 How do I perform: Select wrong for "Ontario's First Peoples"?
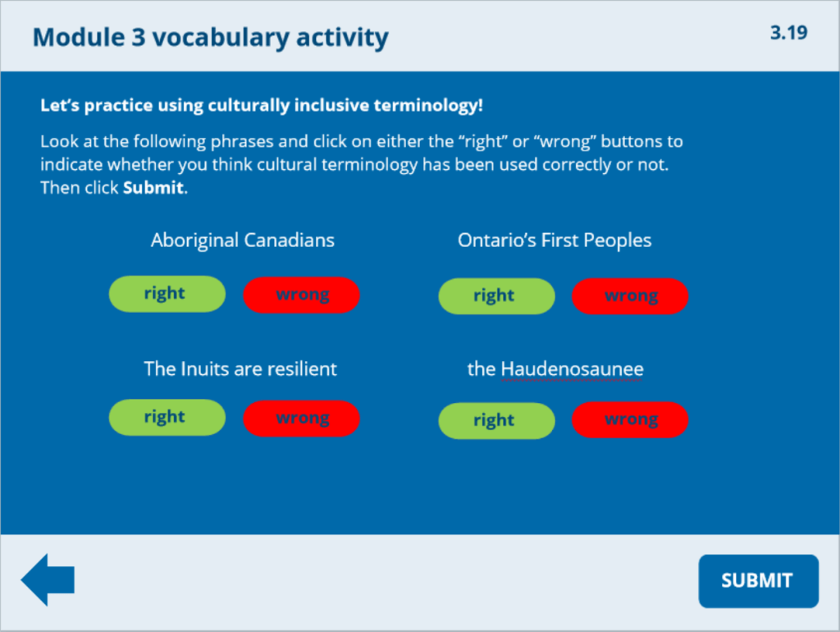point(630,295)
